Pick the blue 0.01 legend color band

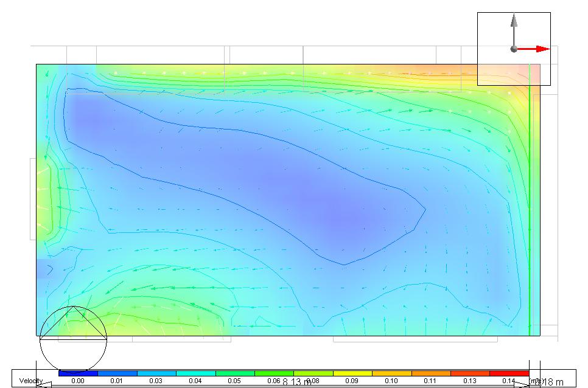click(117, 373)
